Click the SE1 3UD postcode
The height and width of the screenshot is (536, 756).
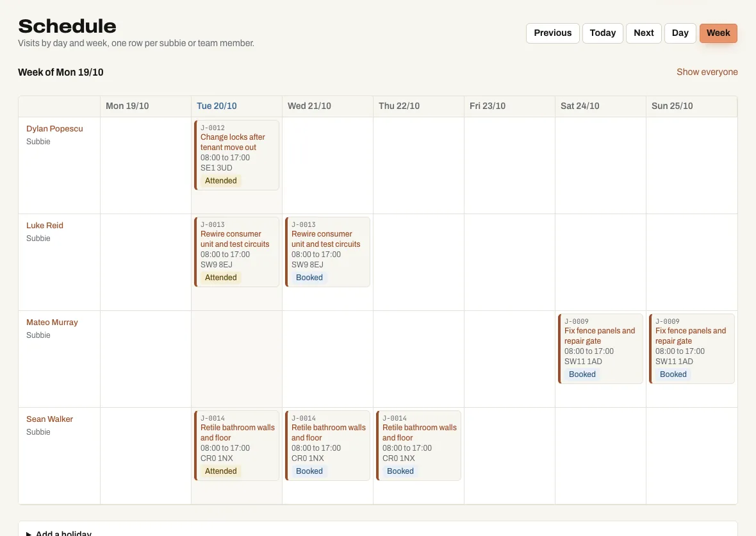coord(217,168)
